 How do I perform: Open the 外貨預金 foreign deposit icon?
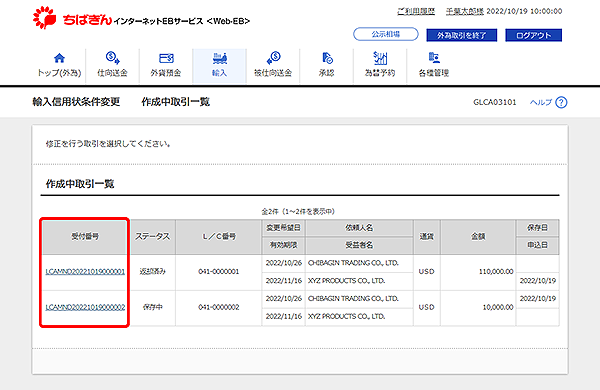click(166, 58)
